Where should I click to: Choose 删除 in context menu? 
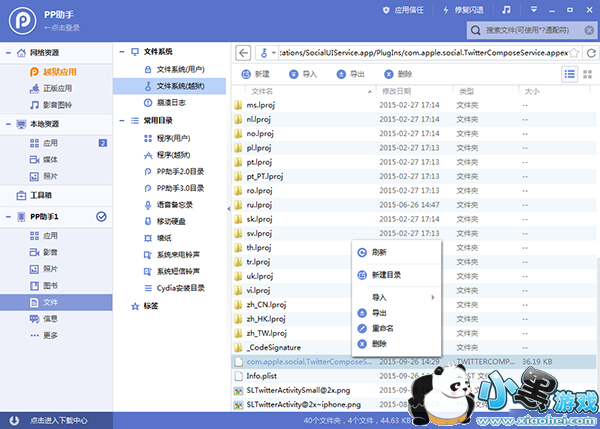click(x=396, y=344)
